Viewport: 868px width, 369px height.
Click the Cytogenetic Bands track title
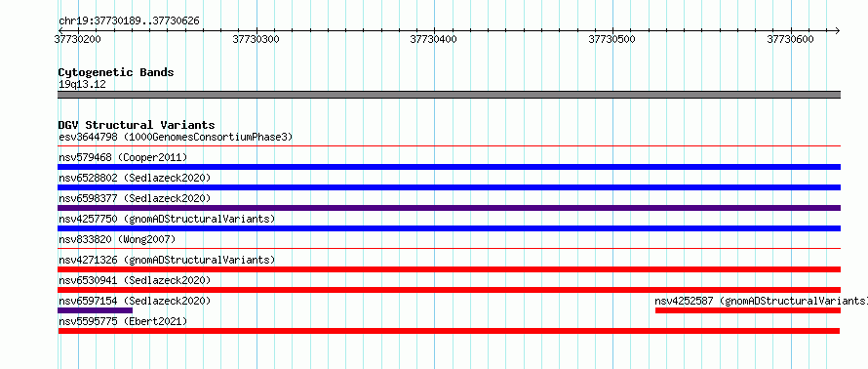[116, 72]
